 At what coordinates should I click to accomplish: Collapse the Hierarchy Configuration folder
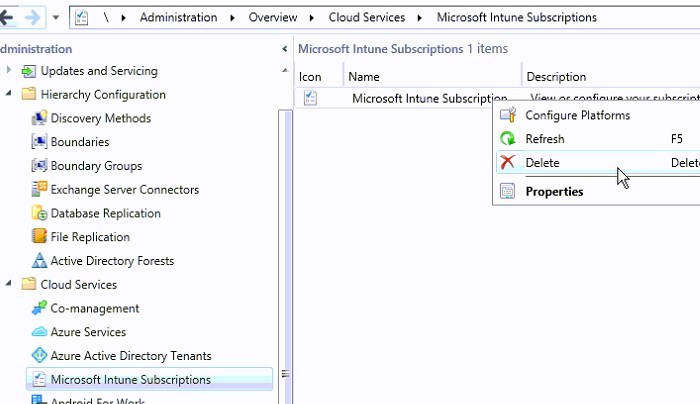click(8, 94)
